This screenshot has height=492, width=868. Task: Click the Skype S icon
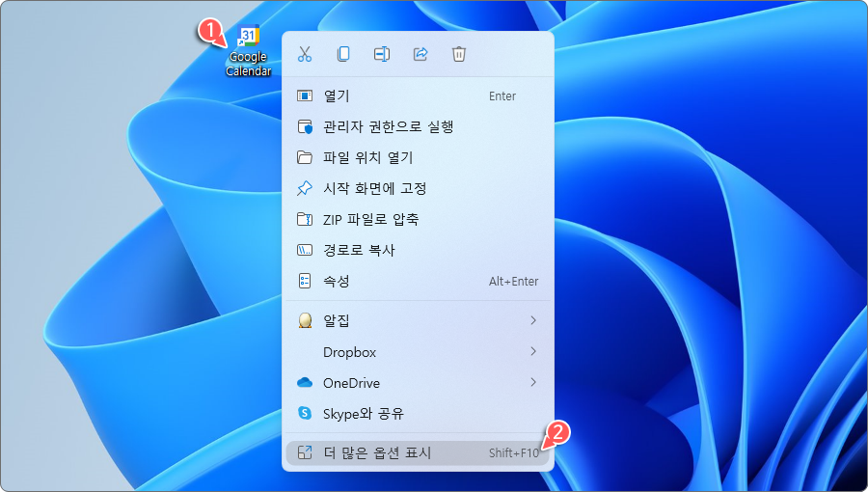[x=305, y=413]
